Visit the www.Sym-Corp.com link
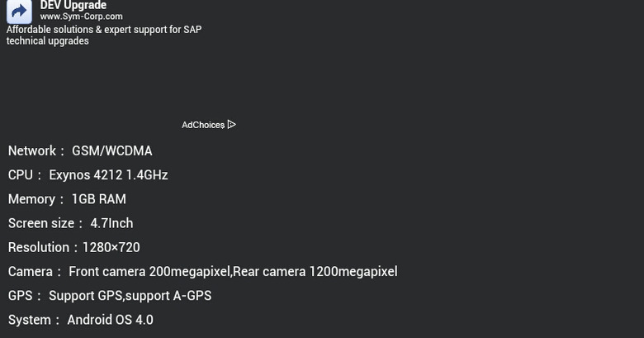This screenshot has height=338, width=644. point(81,17)
